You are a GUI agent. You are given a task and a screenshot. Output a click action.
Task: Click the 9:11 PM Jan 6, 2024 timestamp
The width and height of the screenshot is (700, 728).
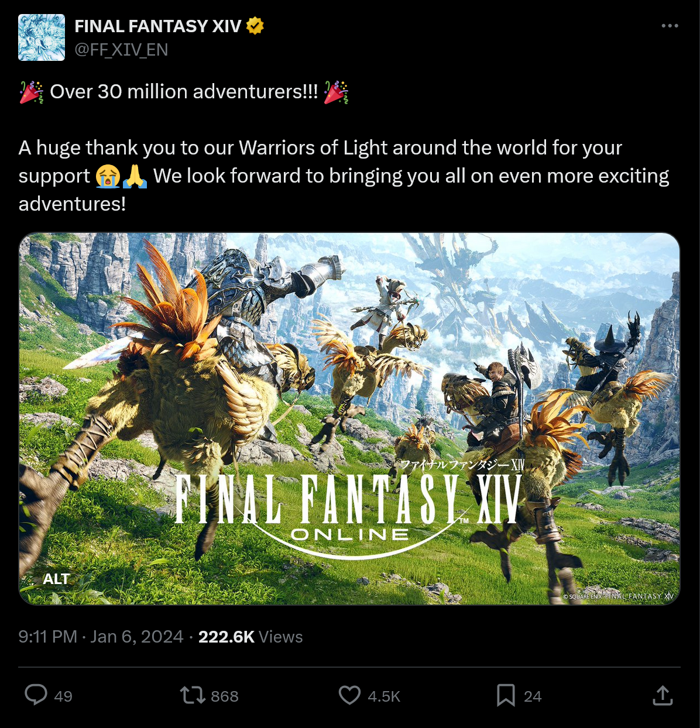(101, 637)
